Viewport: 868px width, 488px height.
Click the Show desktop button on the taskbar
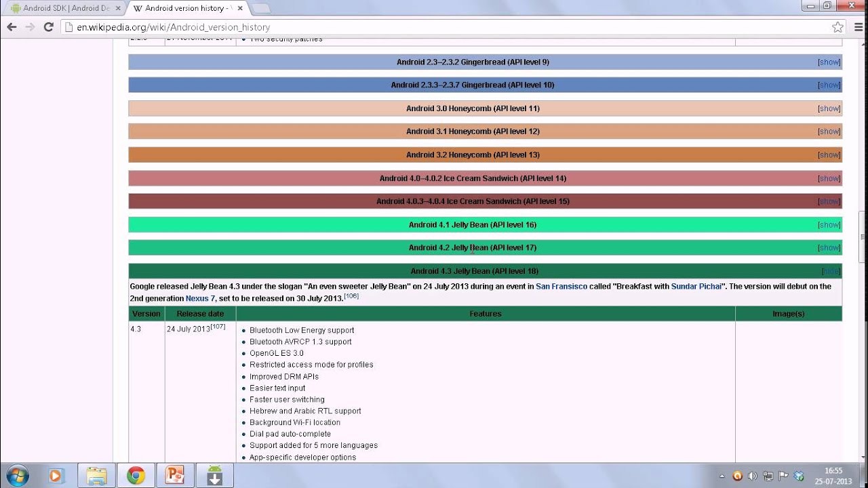click(x=863, y=476)
